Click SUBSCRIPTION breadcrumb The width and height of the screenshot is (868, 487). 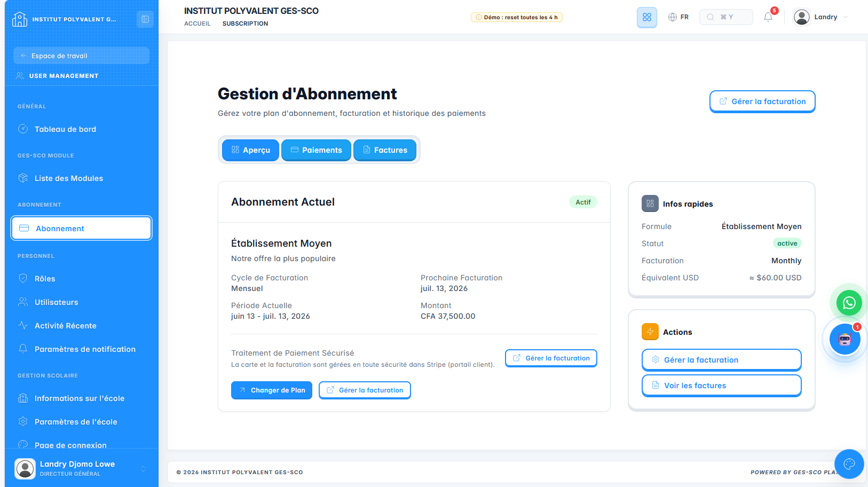pos(245,23)
